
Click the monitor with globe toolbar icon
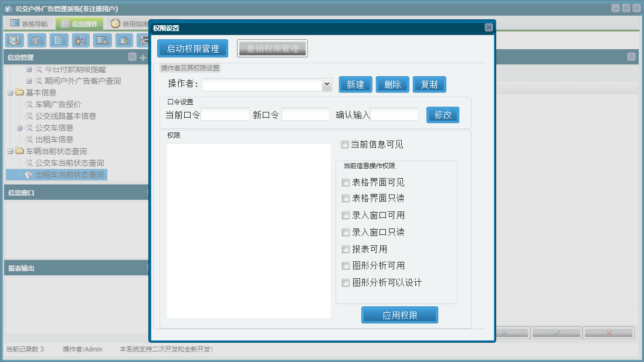pyautogui.click(x=102, y=40)
